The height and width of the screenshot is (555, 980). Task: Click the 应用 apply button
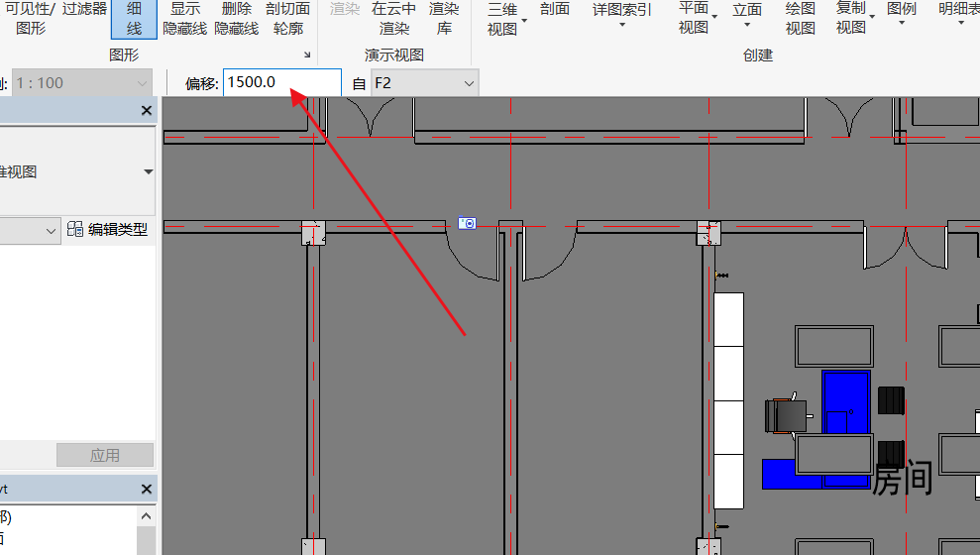(105, 455)
